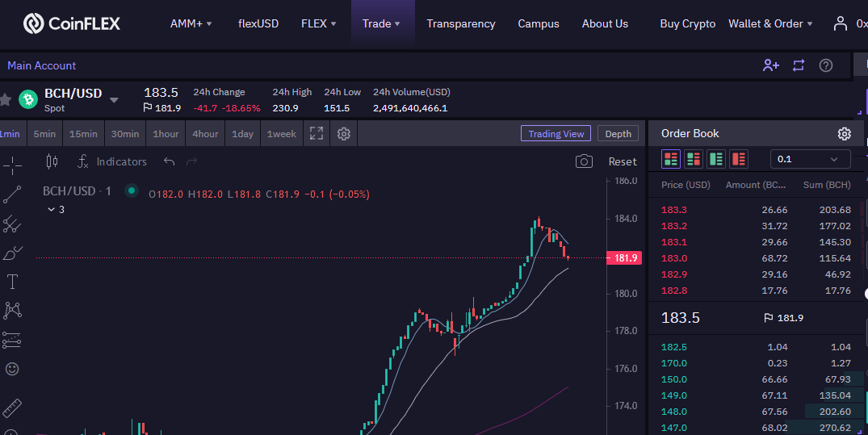
Task: Show only sell orders in order book
Action: (x=739, y=159)
